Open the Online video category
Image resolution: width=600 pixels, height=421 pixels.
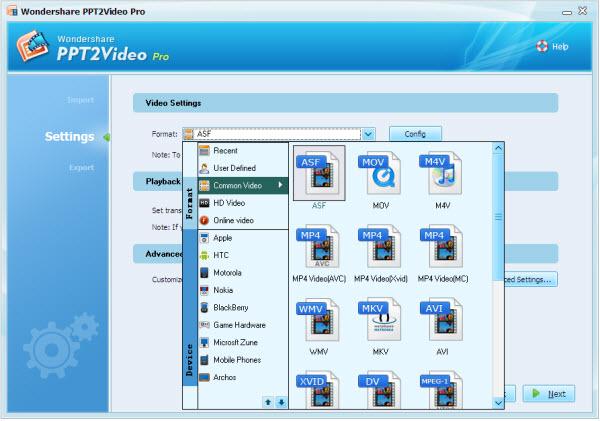(243, 220)
